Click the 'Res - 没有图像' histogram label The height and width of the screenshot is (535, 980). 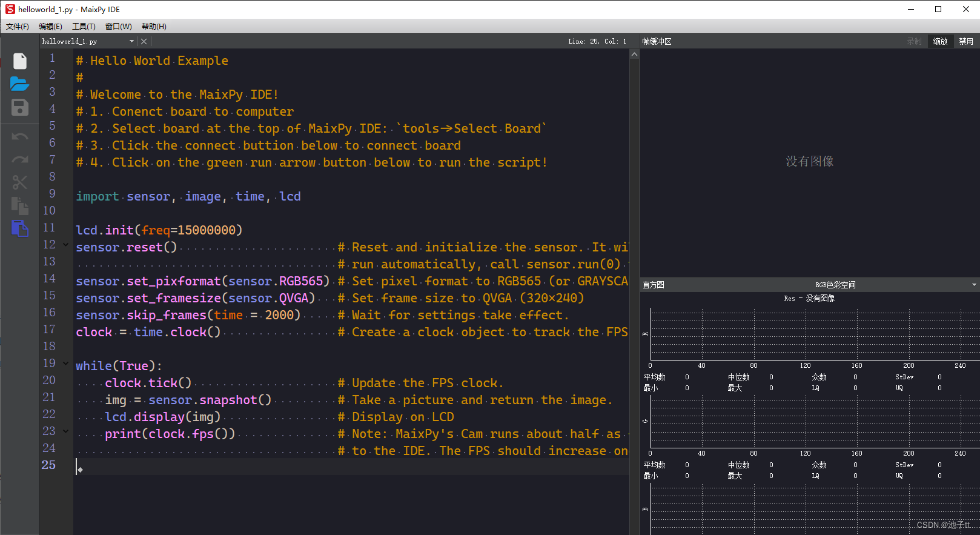pyautogui.click(x=809, y=298)
